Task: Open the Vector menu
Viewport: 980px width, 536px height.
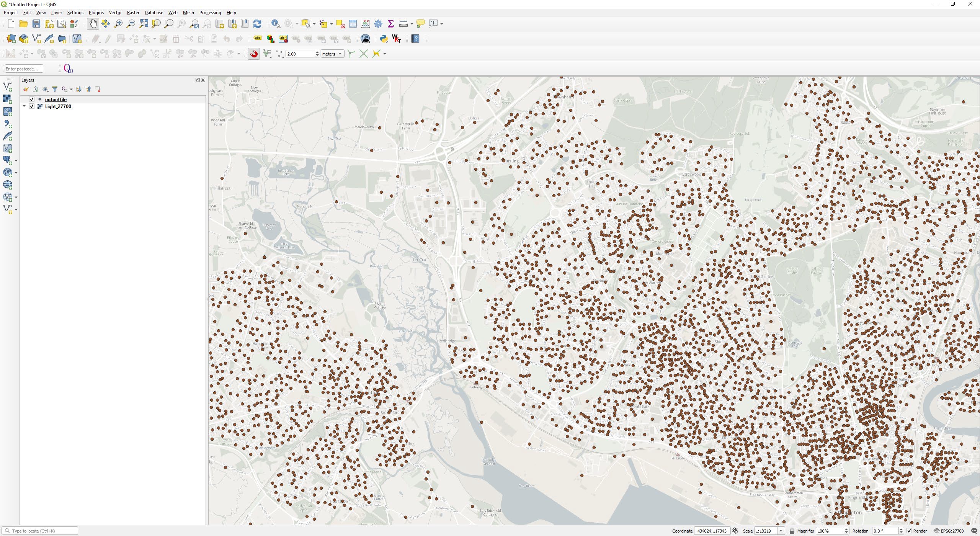Action: point(115,13)
